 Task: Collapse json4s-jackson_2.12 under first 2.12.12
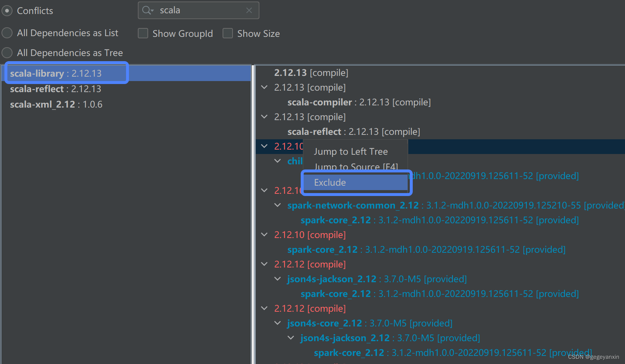277,279
